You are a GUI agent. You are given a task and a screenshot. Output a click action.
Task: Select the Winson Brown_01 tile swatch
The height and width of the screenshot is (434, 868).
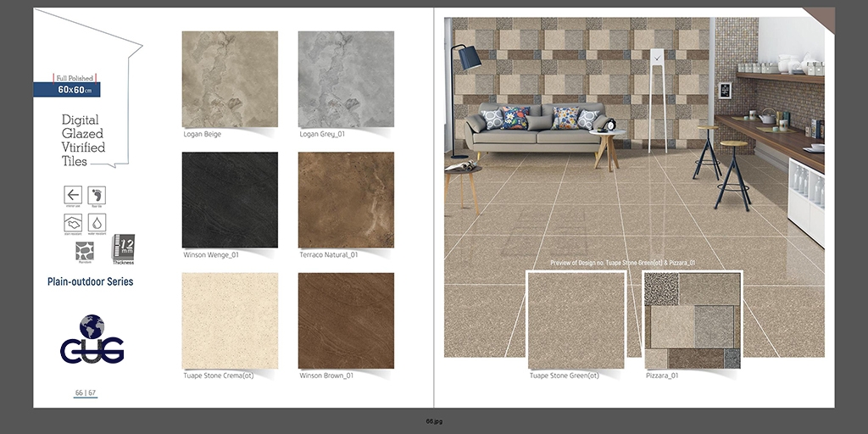(x=346, y=320)
